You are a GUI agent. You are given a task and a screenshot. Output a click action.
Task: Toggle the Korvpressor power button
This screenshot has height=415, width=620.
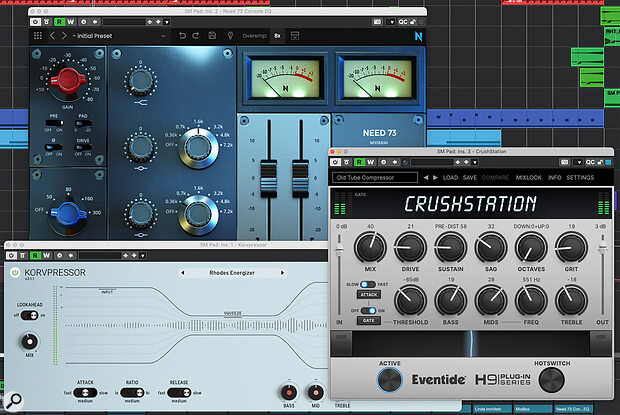pyautogui.click(x=15, y=272)
